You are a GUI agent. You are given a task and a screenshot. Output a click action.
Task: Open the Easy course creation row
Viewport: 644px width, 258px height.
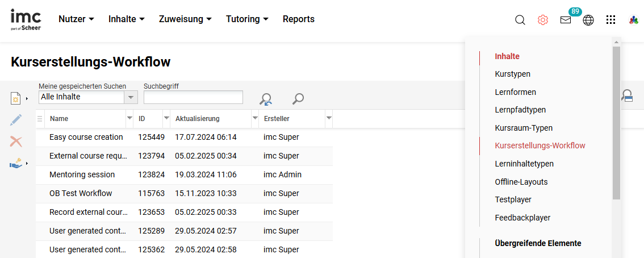86,137
